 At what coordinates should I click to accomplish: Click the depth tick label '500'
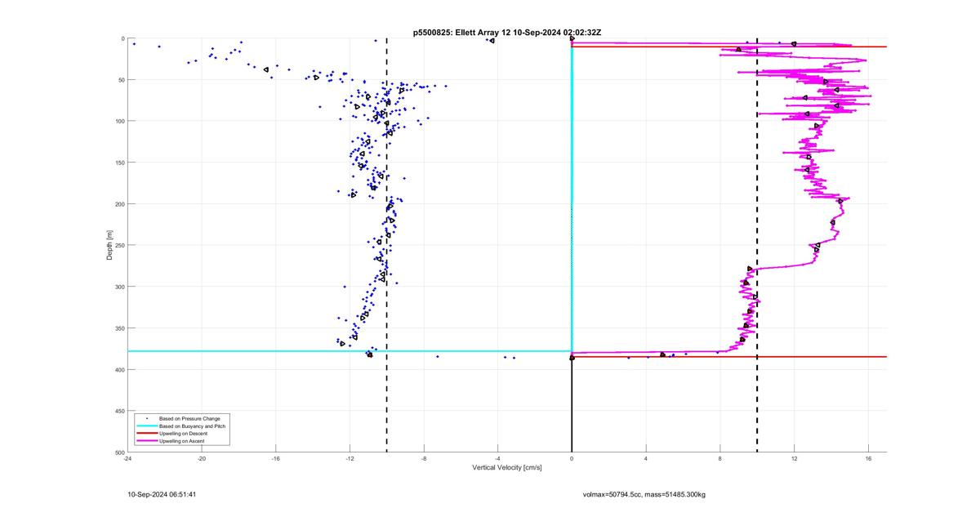coord(119,452)
